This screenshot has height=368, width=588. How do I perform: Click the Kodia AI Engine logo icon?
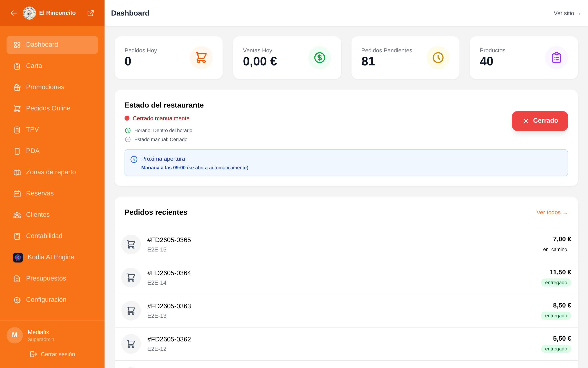coord(18,257)
